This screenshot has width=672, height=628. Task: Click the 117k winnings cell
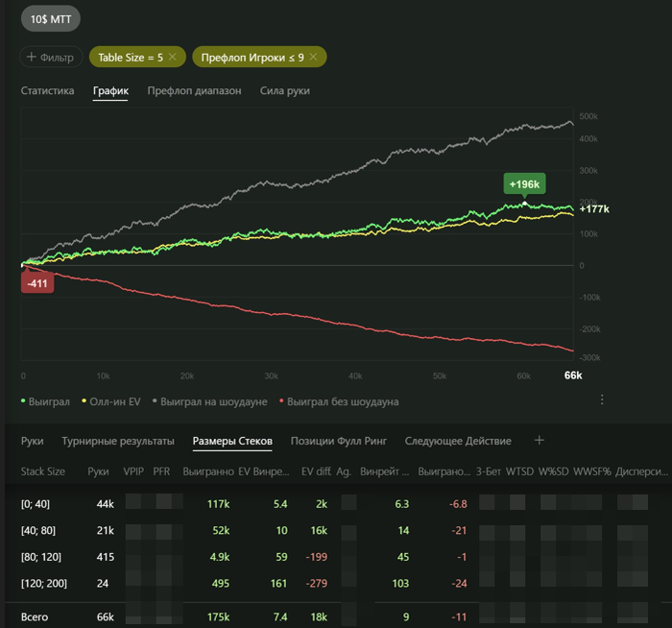coord(218,504)
